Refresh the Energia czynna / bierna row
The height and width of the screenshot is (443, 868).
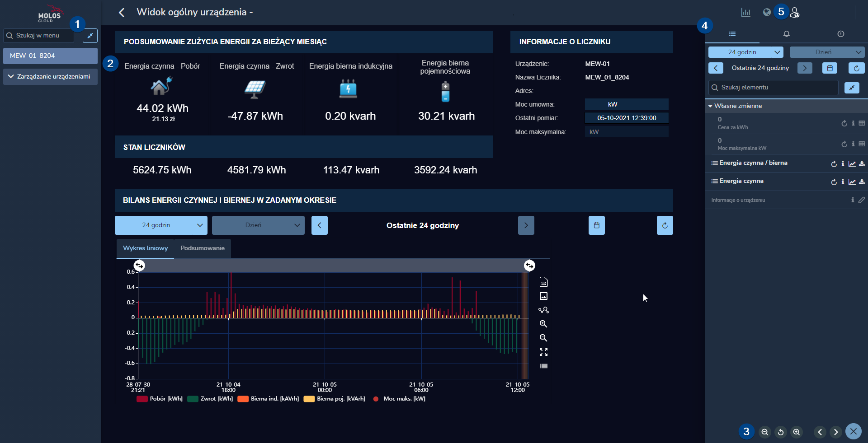[834, 164]
